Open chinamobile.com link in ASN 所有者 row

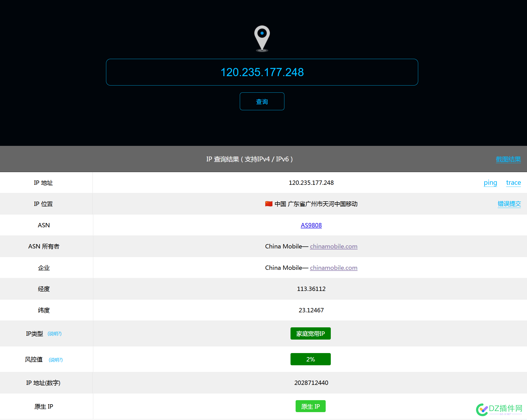pos(334,246)
